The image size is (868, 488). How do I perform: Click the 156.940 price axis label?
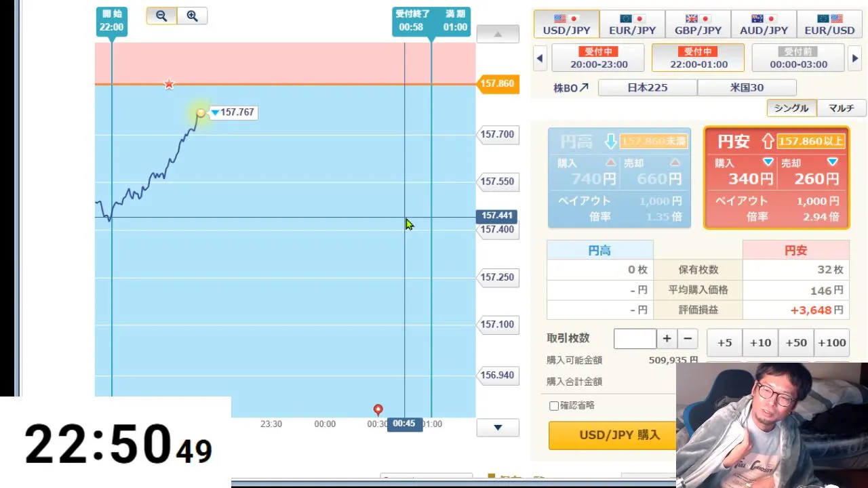click(498, 375)
